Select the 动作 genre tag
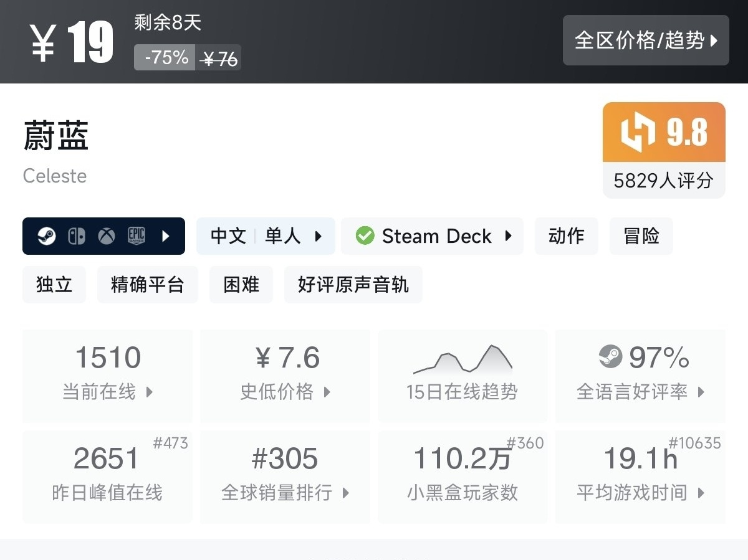The height and width of the screenshot is (560, 748). [566, 236]
